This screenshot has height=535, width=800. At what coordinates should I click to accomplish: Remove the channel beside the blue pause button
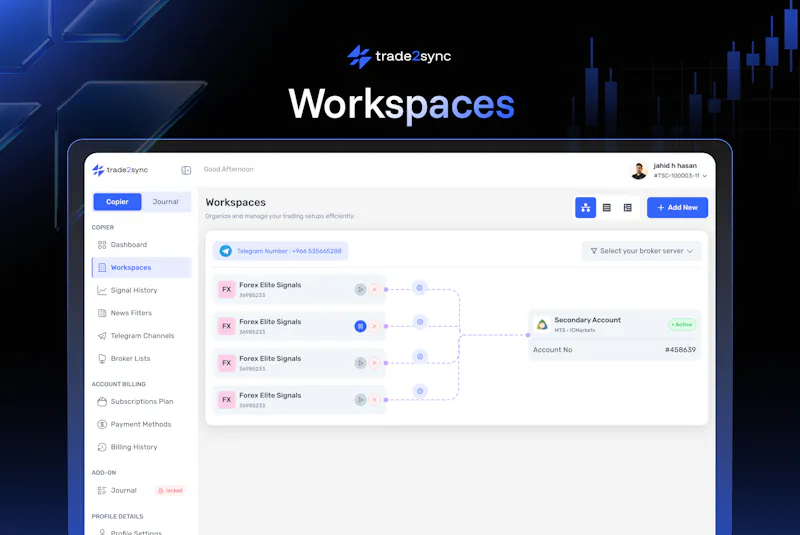[x=374, y=326]
